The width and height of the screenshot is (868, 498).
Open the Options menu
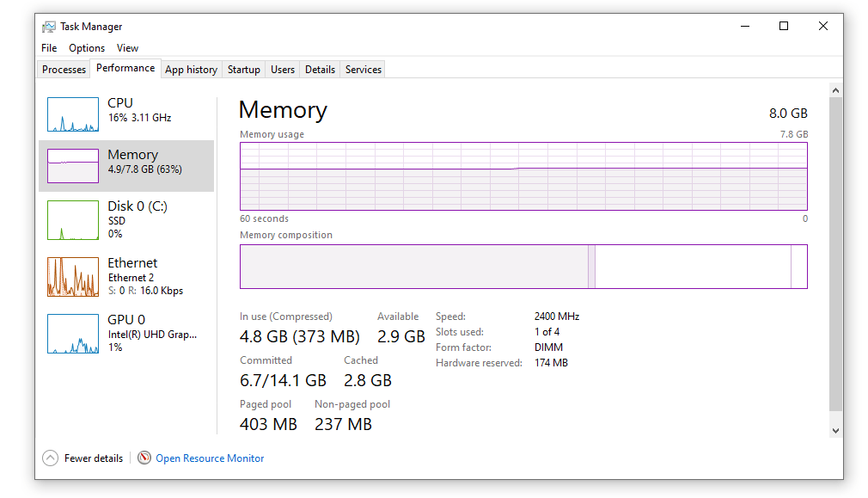(x=87, y=48)
